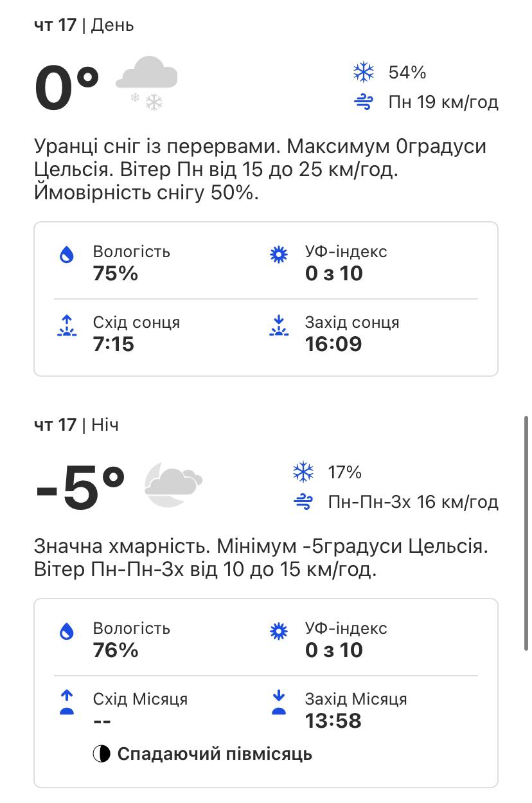Click the snowy cloud weather icon
Image resolution: width=532 pixels, height=803 pixels.
pyautogui.click(x=146, y=80)
